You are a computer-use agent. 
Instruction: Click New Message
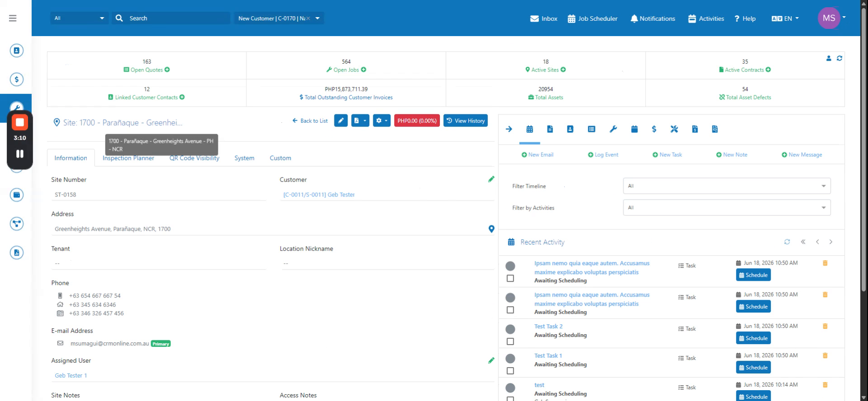click(x=802, y=155)
